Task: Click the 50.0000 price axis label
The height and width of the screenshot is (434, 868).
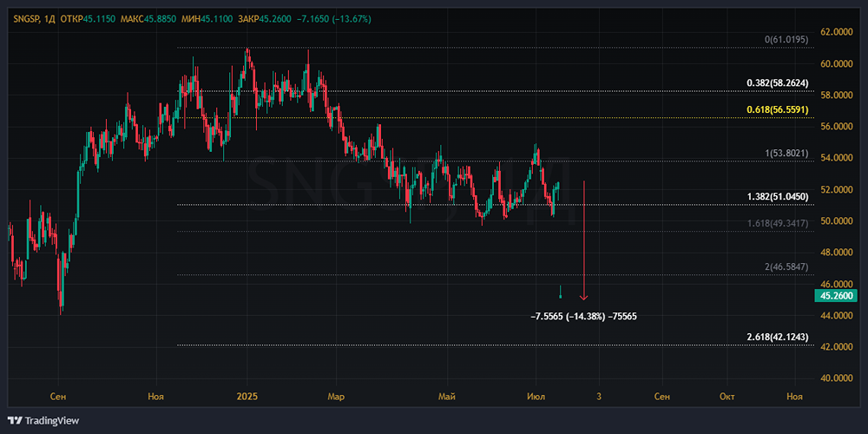Action: point(836,221)
